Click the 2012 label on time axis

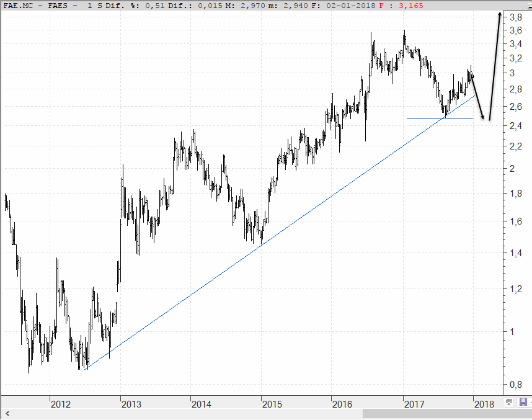pos(61,404)
